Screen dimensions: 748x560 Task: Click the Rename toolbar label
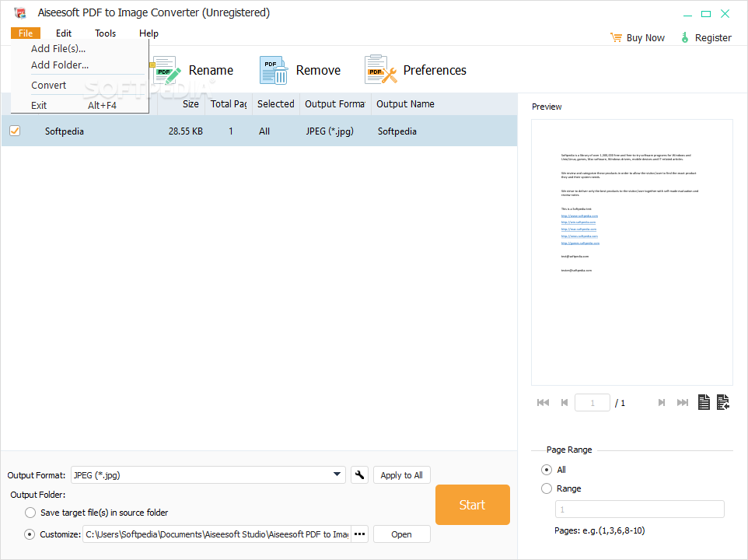click(211, 70)
